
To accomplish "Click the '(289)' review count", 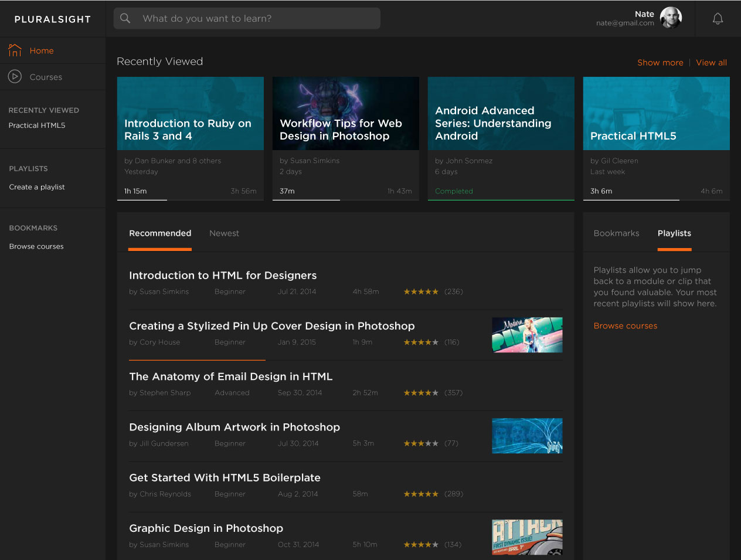I will point(454,494).
